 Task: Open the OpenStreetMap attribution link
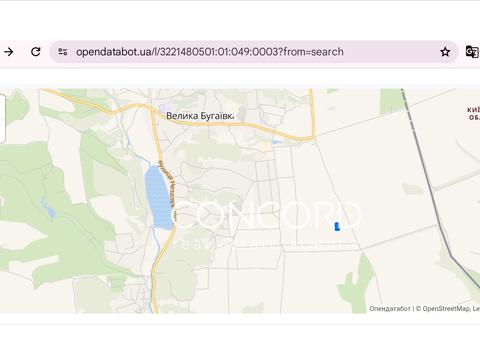446,309
